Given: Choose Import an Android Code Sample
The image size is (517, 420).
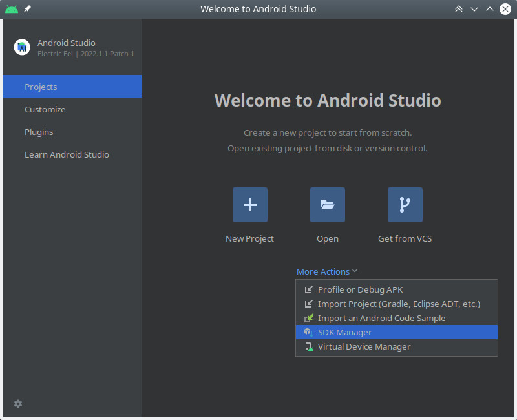Looking at the screenshot, I should [397, 318].
